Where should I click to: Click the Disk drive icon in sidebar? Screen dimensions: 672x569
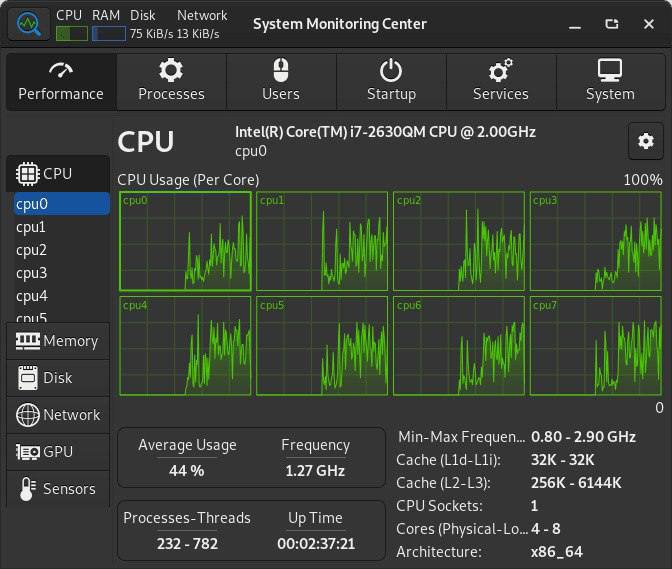[28, 378]
